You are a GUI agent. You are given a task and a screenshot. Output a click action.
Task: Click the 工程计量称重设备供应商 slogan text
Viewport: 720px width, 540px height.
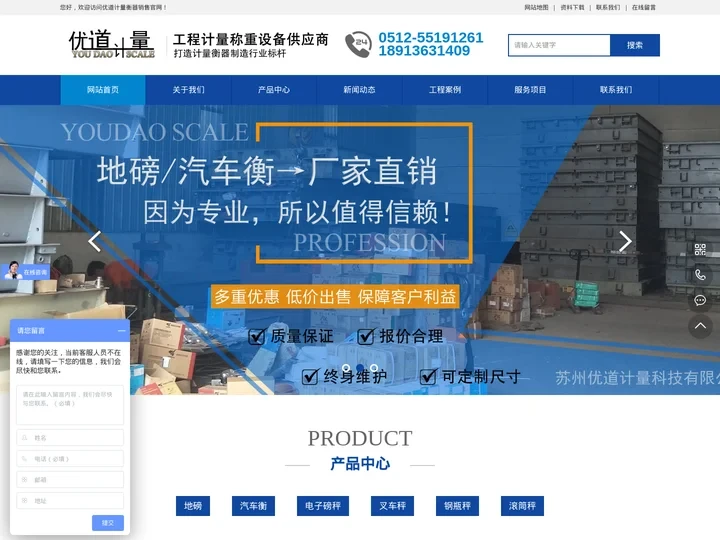point(251,39)
